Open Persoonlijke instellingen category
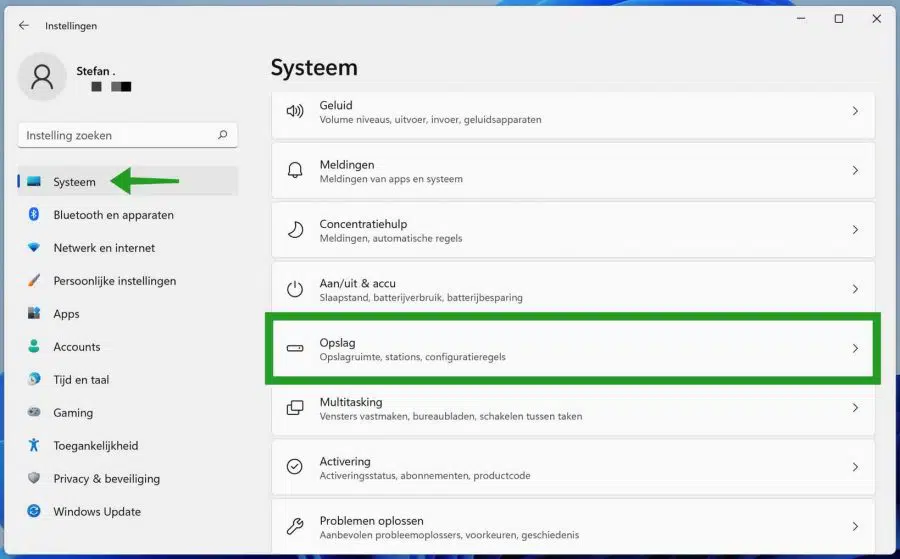 115,281
